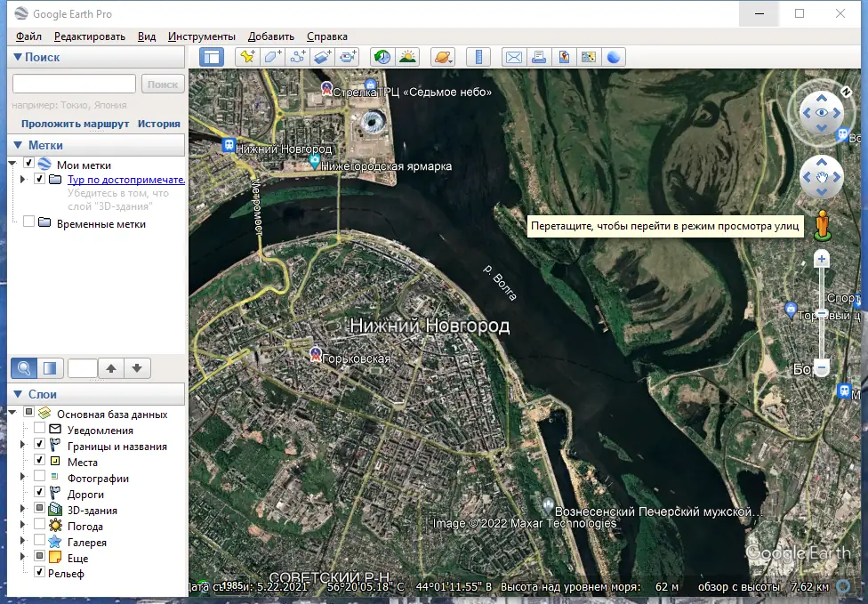Select the Add Path tool

coord(298,57)
